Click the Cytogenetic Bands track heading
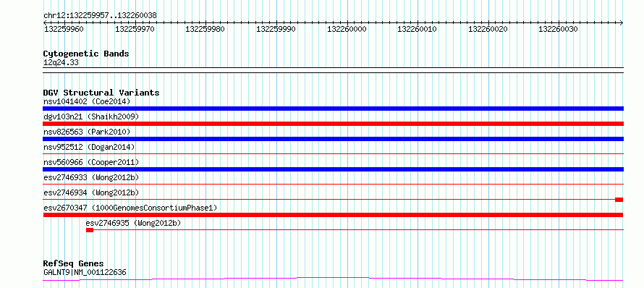 point(86,54)
